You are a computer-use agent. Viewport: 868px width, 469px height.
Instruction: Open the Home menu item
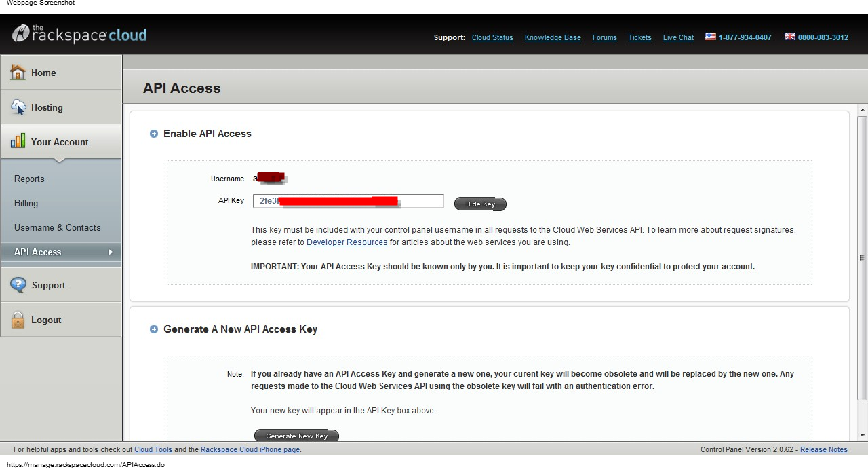[x=61, y=73]
